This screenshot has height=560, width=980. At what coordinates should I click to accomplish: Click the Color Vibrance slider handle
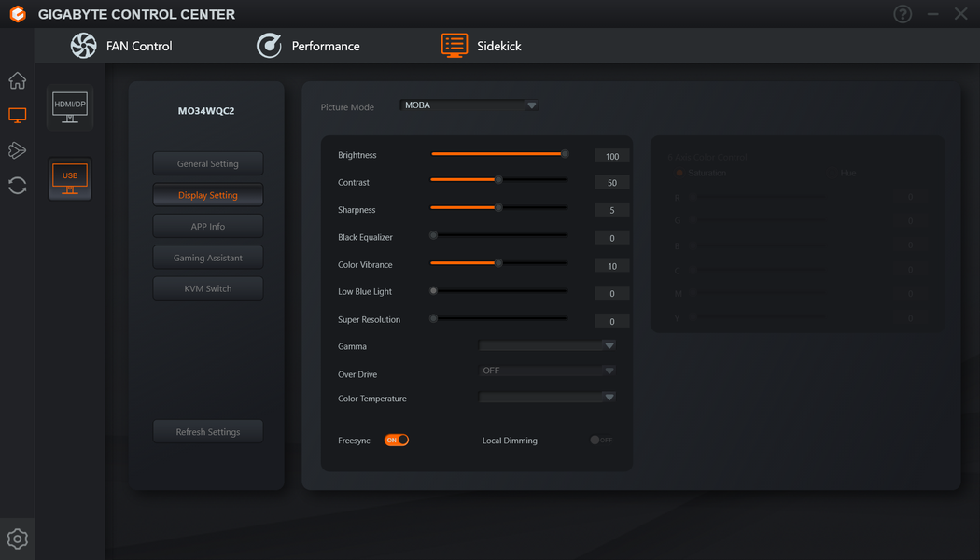(x=498, y=263)
